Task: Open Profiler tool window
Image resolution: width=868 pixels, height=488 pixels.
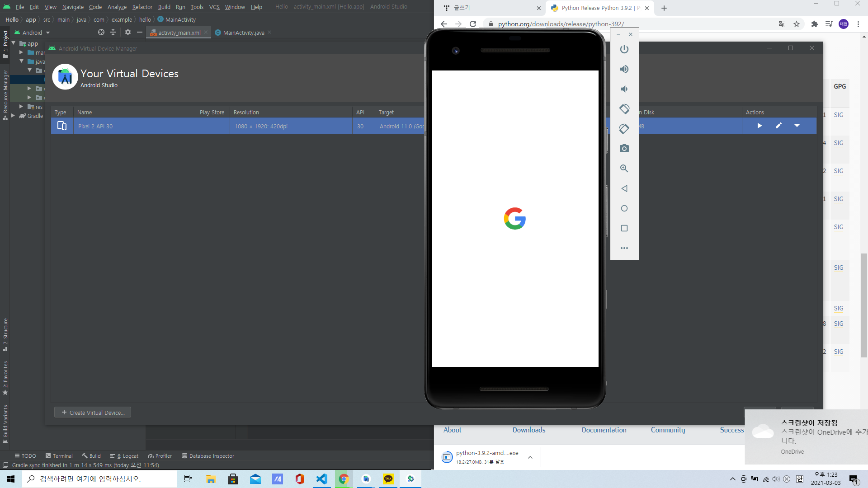Action: pyautogui.click(x=160, y=456)
